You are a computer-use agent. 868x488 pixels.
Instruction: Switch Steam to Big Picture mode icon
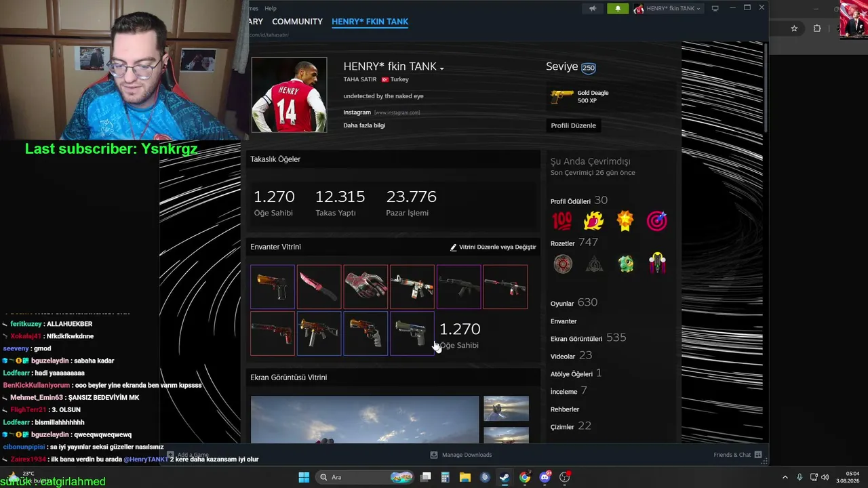click(715, 9)
